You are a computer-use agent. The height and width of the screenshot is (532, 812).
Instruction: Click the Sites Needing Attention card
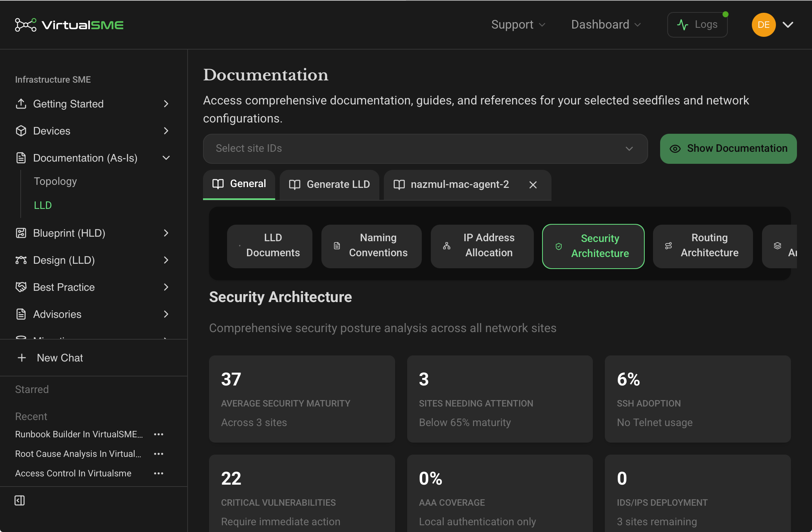pyautogui.click(x=500, y=399)
